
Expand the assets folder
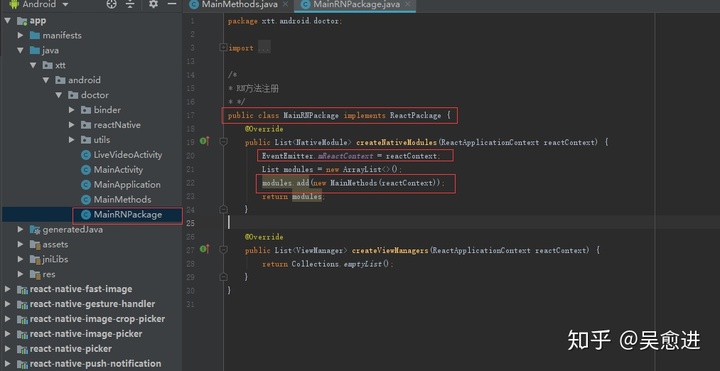(x=21, y=244)
